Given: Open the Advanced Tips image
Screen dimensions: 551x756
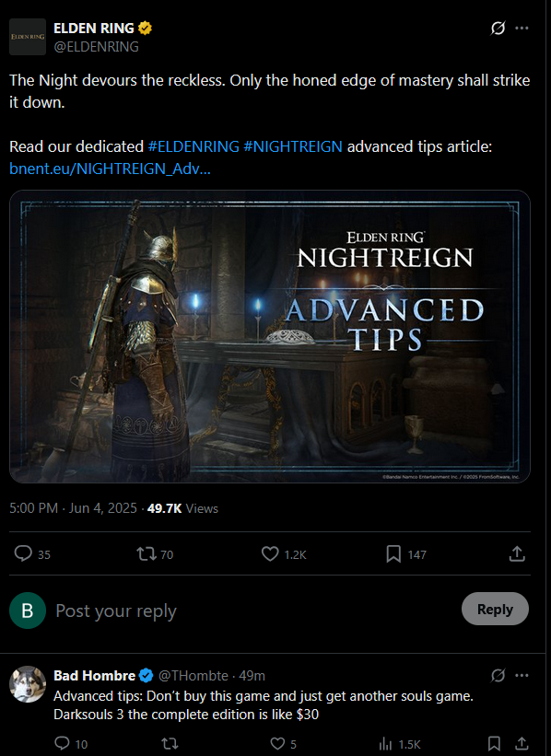Looking at the screenshot, I should point(270,336).
